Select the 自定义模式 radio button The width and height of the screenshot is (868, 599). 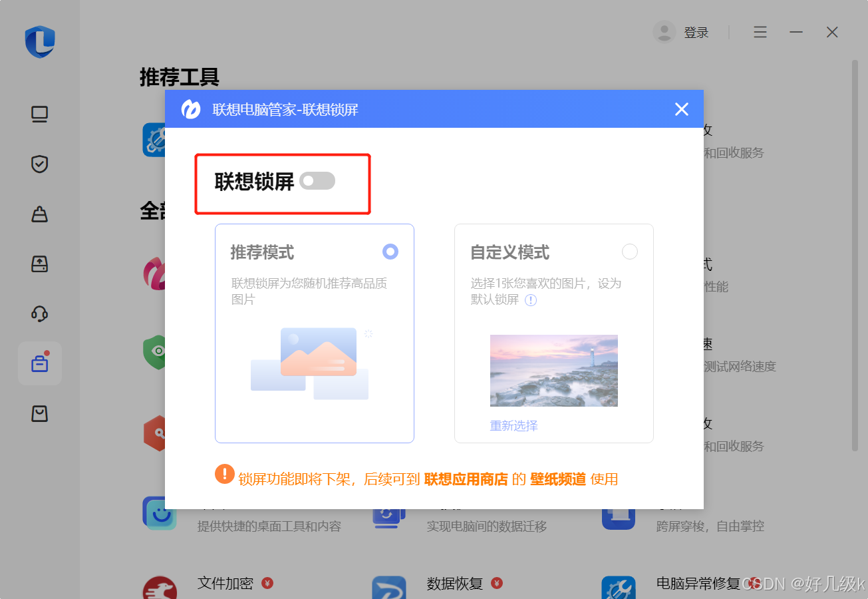pos(629,252)
